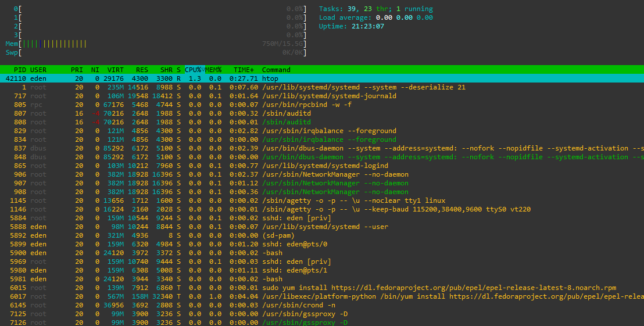Select the crond -n process row
The image size is (644, 326).
(x=322, y=305)
